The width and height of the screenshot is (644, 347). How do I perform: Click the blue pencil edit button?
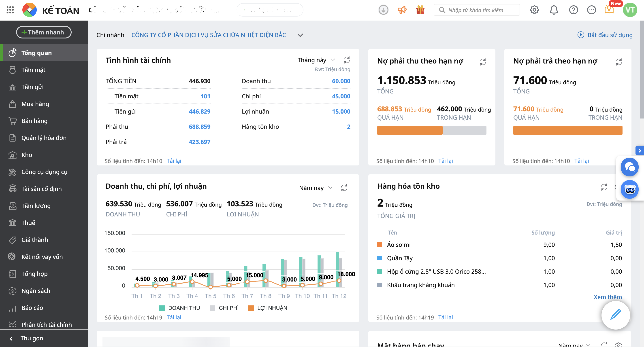615,315
